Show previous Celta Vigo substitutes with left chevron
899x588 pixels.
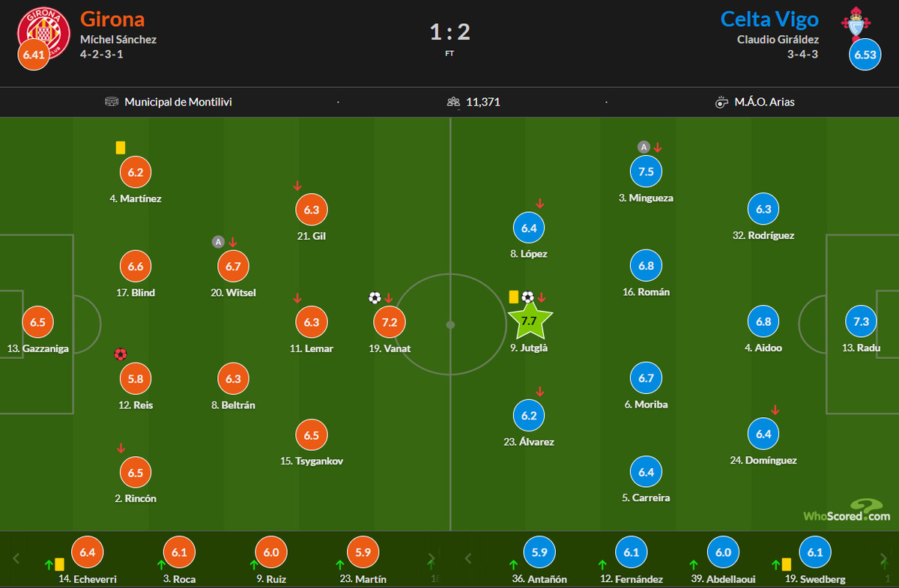coord(468,558)
